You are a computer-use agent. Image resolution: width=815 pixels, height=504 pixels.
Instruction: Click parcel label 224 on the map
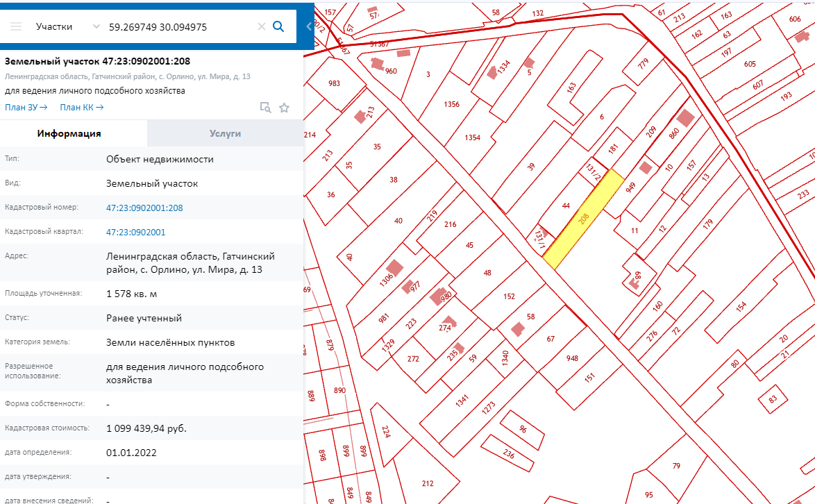pos(386,432)
